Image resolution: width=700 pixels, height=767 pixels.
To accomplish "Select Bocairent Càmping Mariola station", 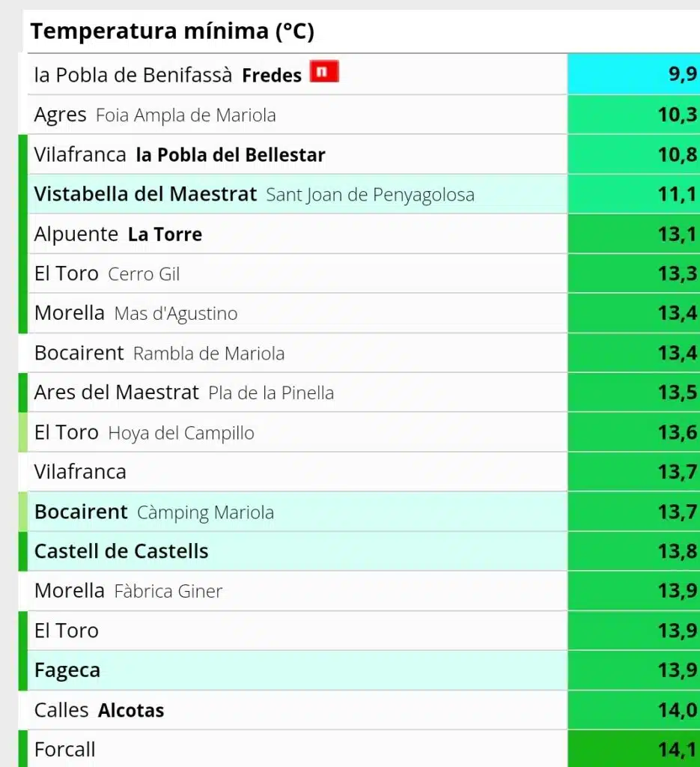I will click(x=297, y=512).
